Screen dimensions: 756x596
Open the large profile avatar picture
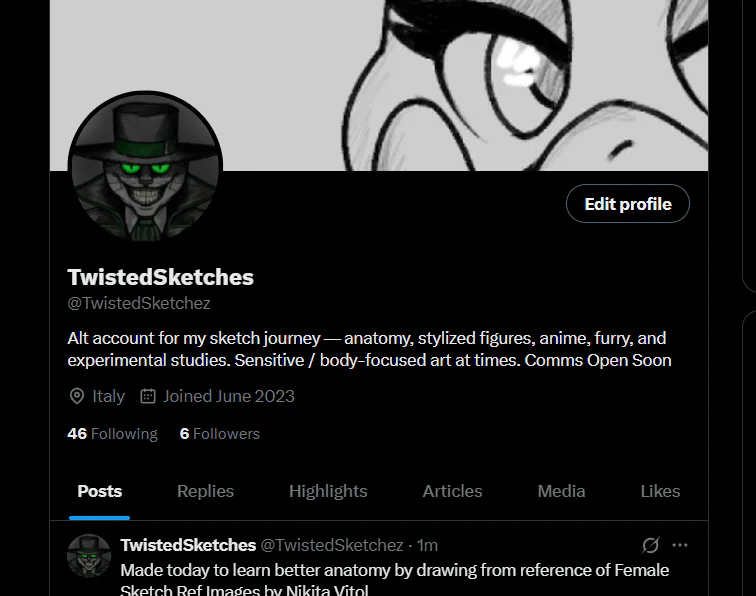click(x=145, y=167)
